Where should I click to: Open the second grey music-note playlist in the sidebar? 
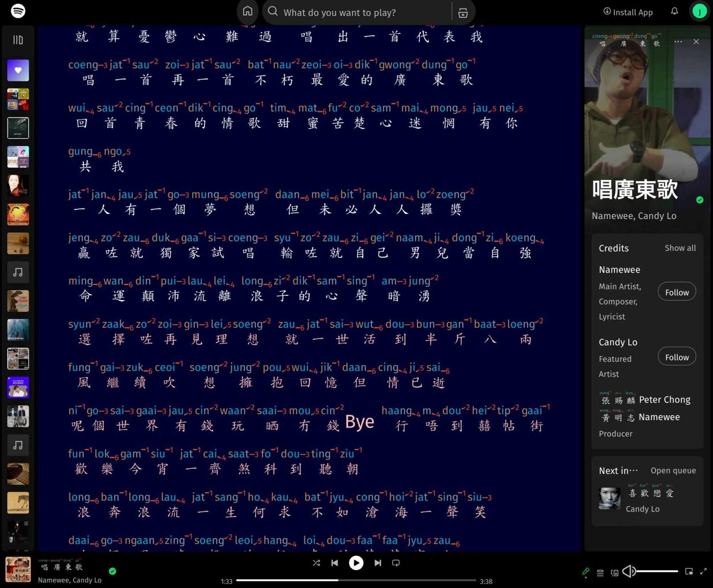pyautogui.click(x=18, y=445)
